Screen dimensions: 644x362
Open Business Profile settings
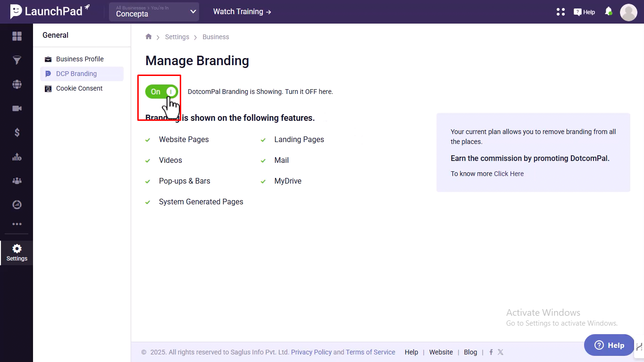[80, 59]
